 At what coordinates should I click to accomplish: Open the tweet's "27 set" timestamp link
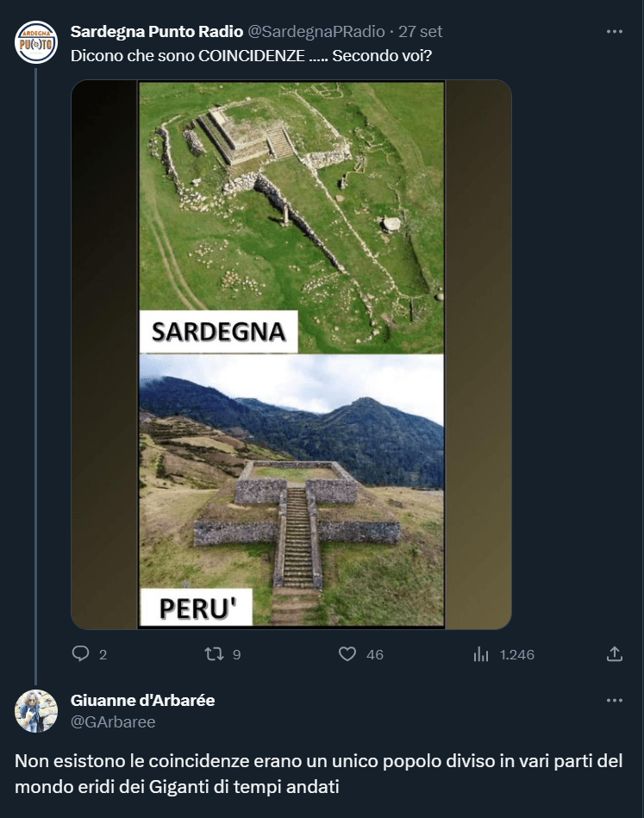click(420, 31)
